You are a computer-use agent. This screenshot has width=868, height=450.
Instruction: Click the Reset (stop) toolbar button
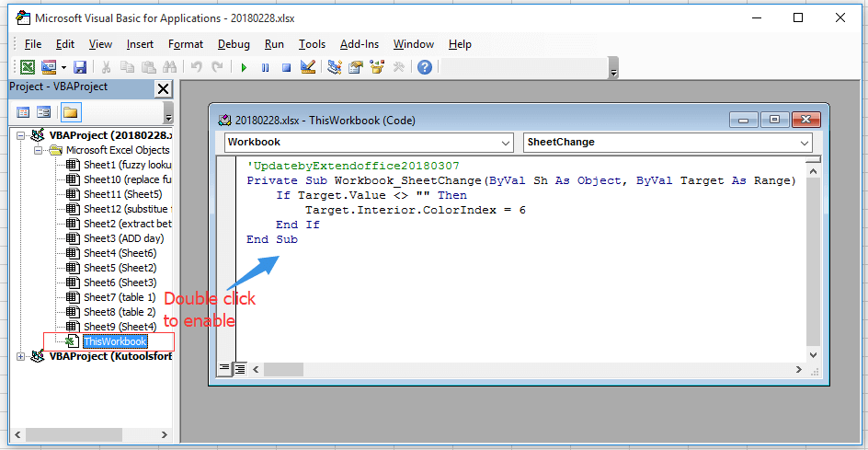pos(286,67)
